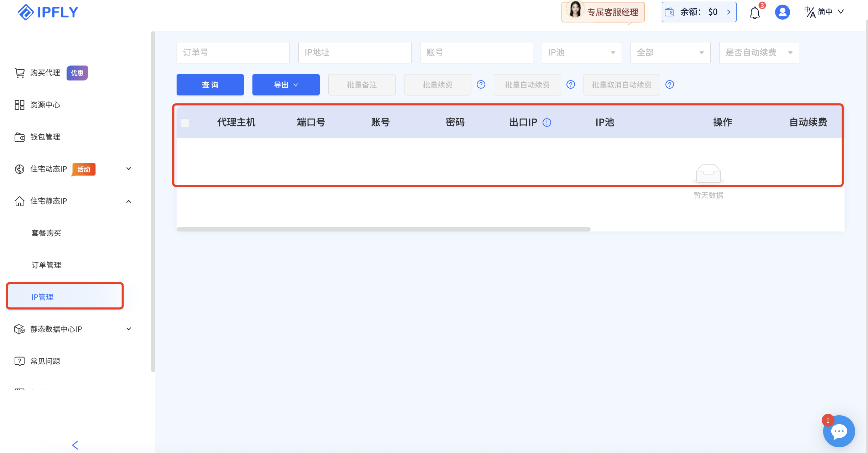Click help icon next to 批量续费

pos(481,85)
